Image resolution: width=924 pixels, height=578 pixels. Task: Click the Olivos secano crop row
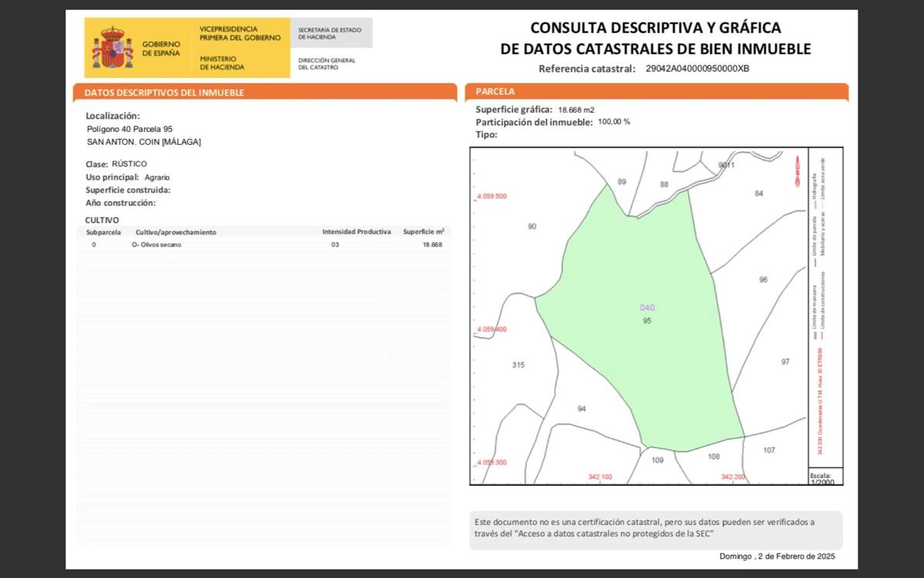point(156,244)
